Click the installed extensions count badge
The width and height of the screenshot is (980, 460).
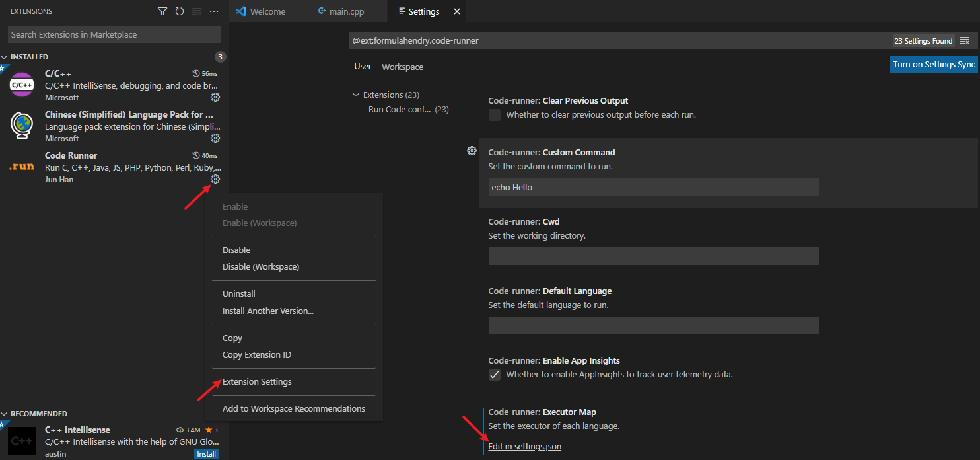pos(221,57)
